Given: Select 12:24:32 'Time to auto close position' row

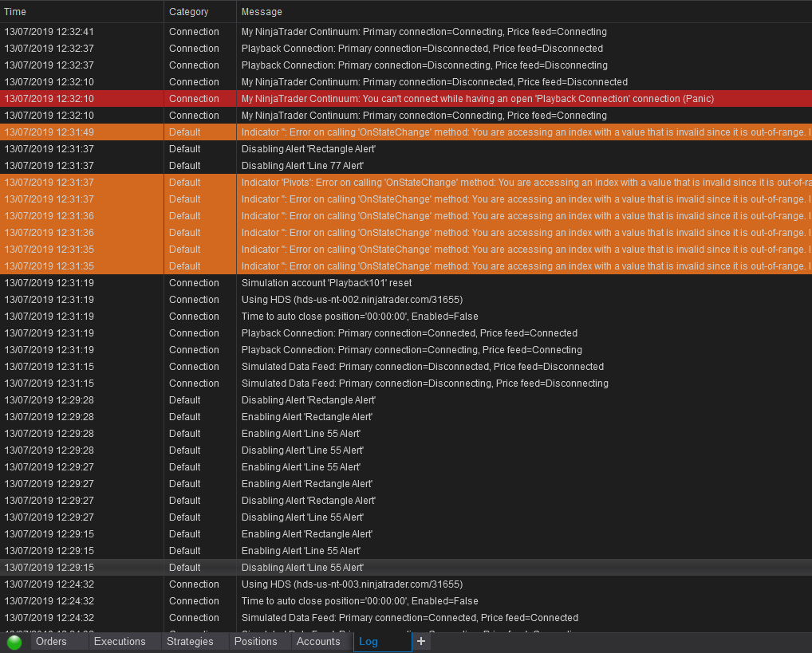Looking at the screenshot, I should 406,600.
